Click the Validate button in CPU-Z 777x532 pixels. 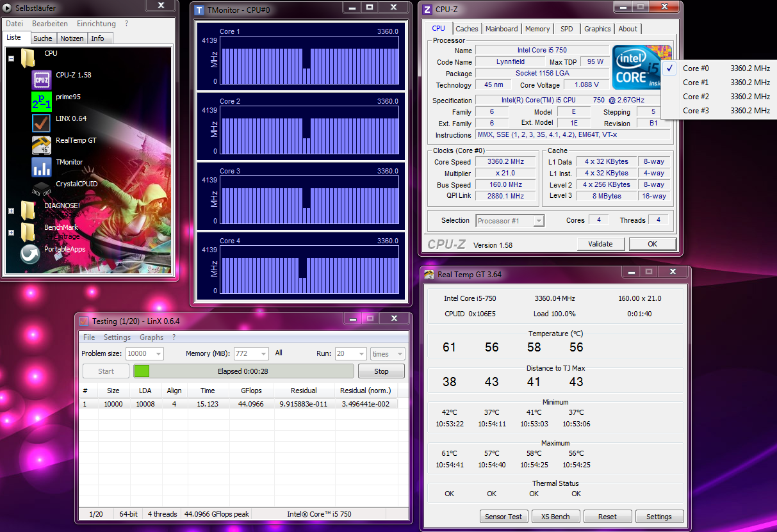pyautogui.click(x=600, y=244)
